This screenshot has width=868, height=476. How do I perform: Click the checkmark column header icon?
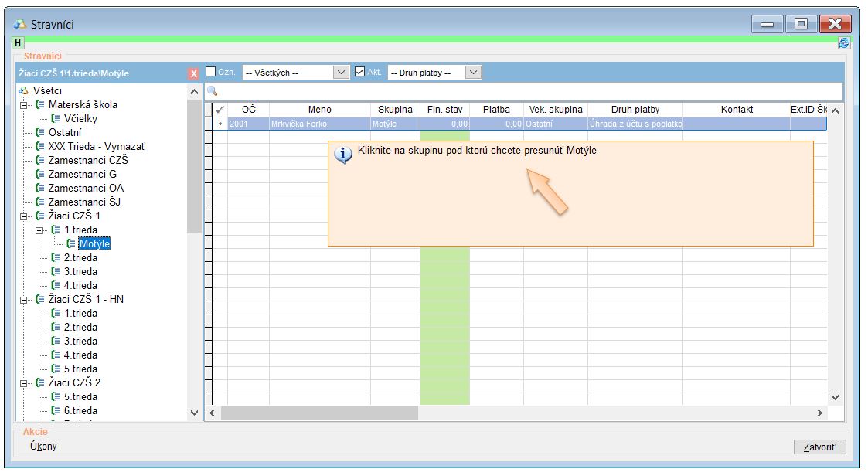coord(220,110)
